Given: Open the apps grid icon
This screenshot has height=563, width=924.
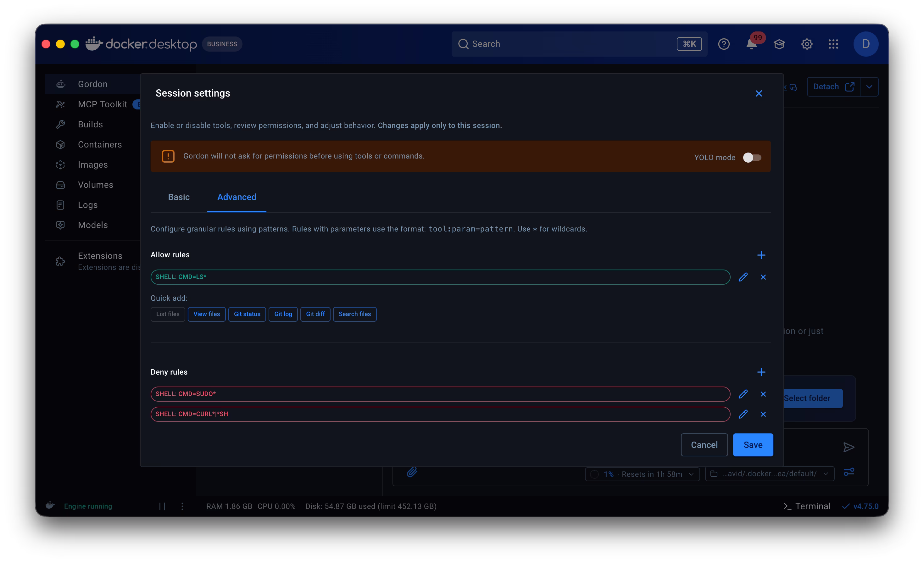Looking at the screenshot, I should click(833, 44).
